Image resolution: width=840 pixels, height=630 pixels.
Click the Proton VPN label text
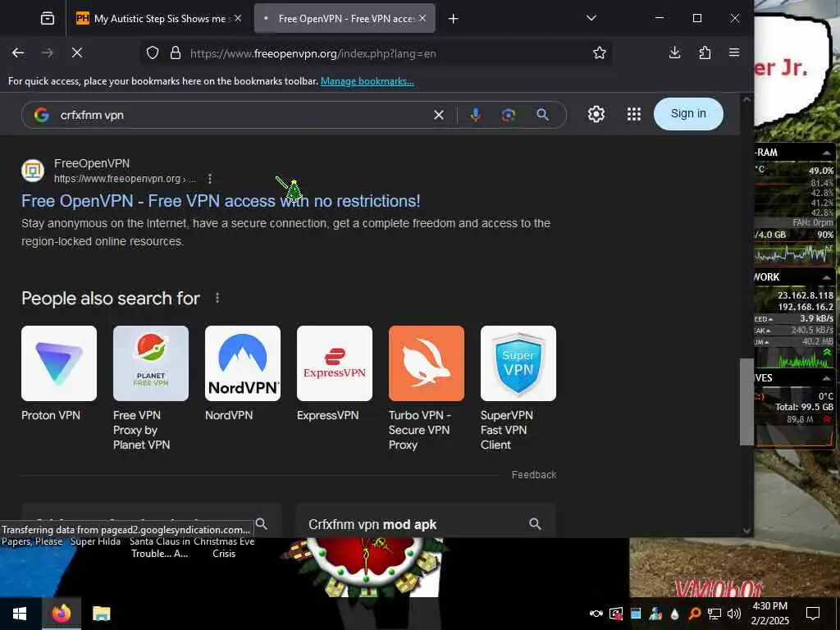click(50, 415)
